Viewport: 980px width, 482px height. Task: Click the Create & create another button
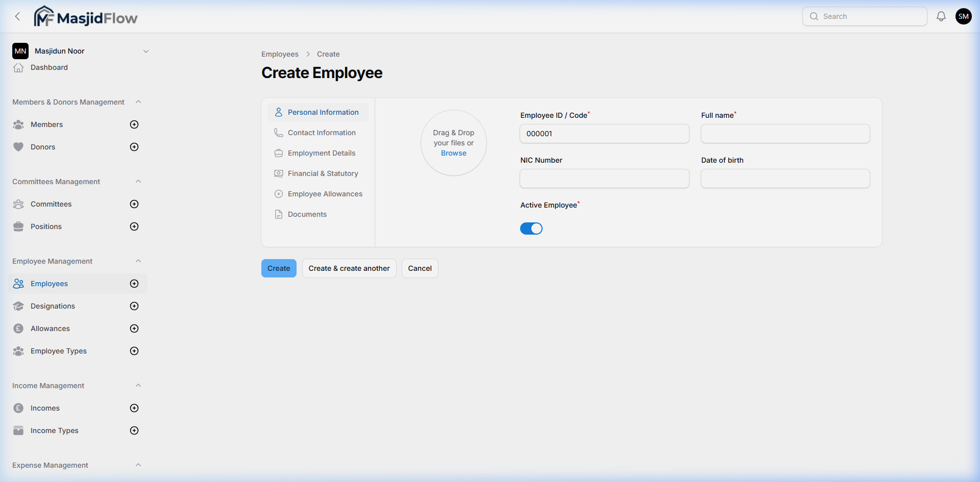click(x=349, y=268)
